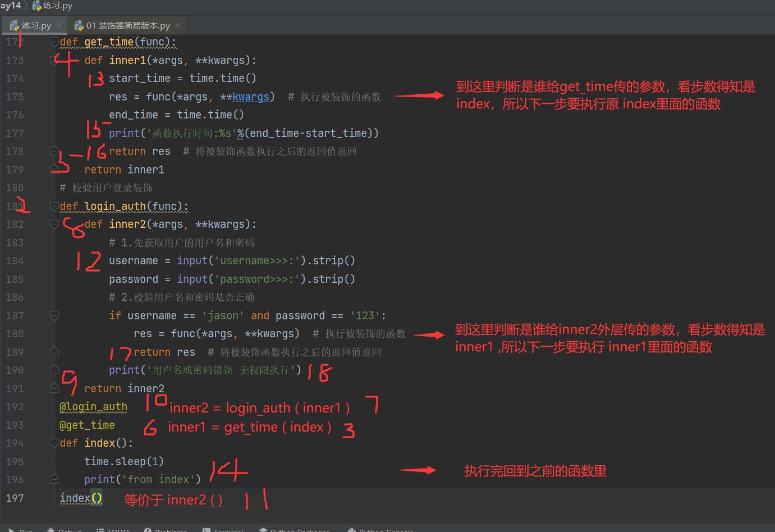Place cursor on get_time function name definition

click(109, 42)
